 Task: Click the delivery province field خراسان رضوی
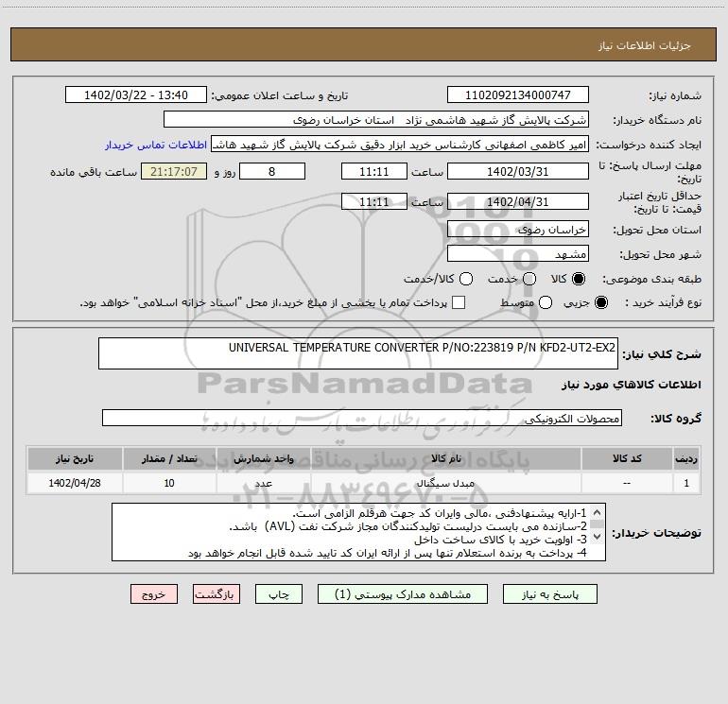click(518, 230)
